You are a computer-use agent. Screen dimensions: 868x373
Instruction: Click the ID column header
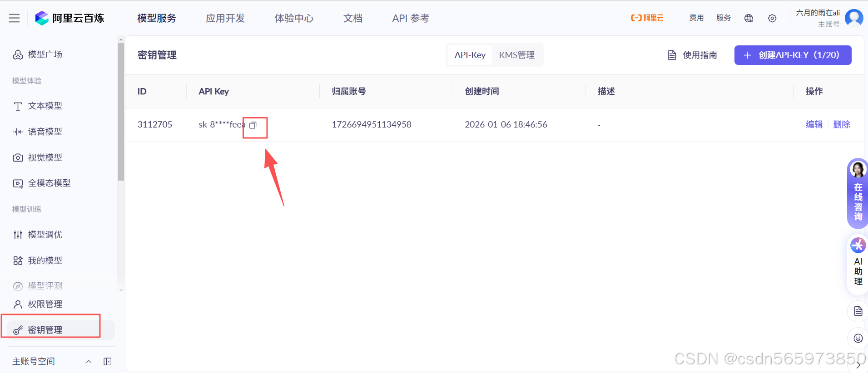click(142, 91)
